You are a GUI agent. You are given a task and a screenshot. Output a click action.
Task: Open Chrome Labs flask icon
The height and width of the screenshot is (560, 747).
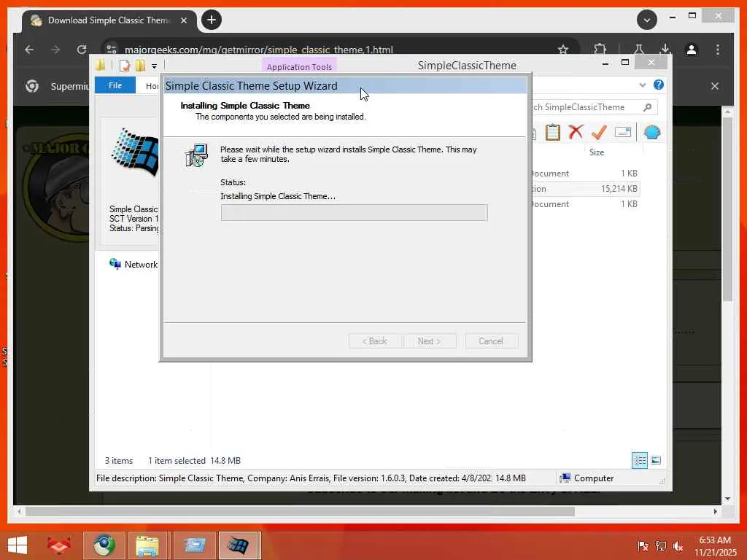[639, 49]
